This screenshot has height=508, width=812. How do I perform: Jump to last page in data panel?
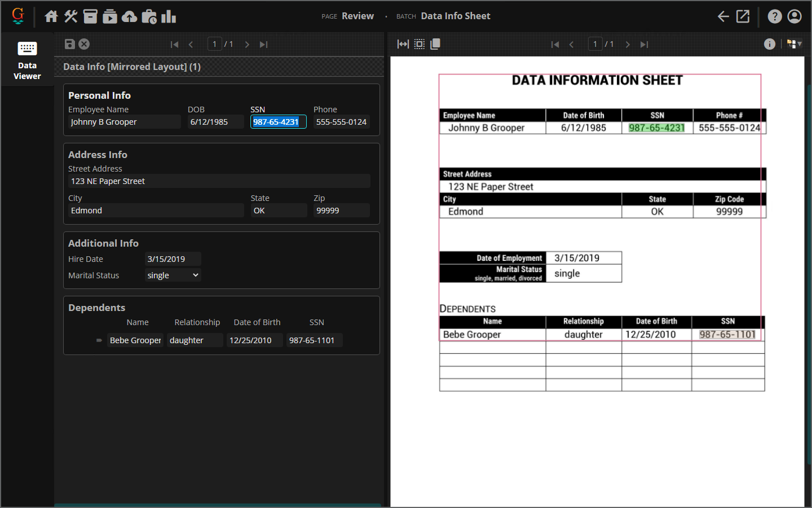[x=263, y=45]
